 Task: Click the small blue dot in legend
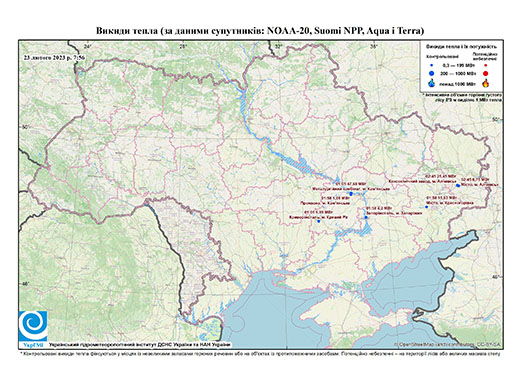pyautogui.click(x=432, y=65)
